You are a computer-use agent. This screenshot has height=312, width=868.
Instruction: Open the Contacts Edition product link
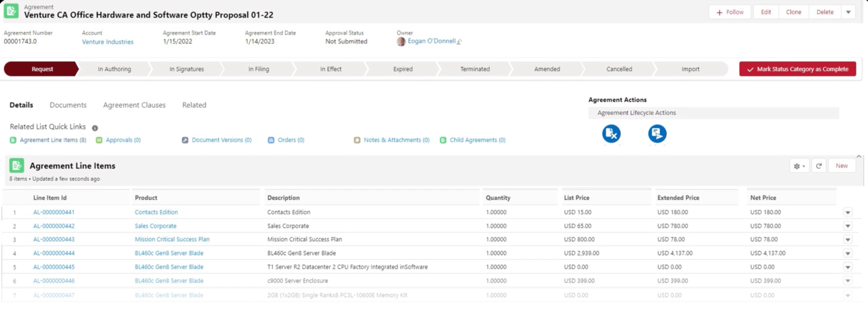pos(156,212)
